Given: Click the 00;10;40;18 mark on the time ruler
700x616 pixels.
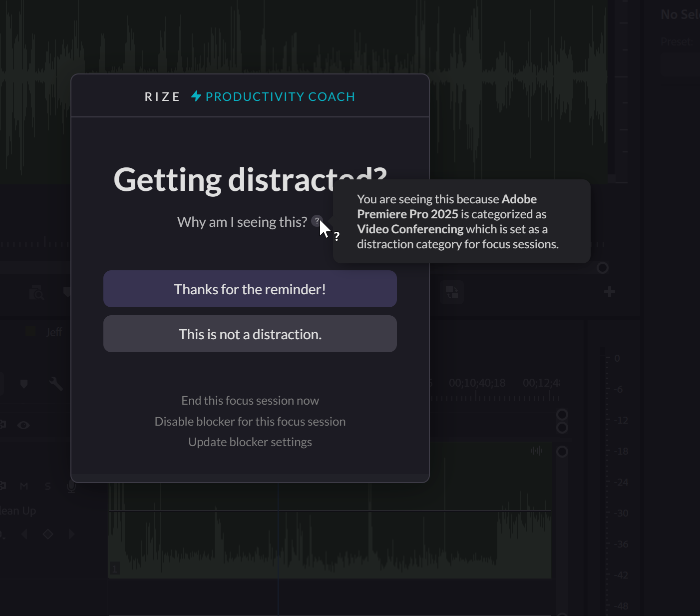Looking at the screenshot, I should 477,383.
